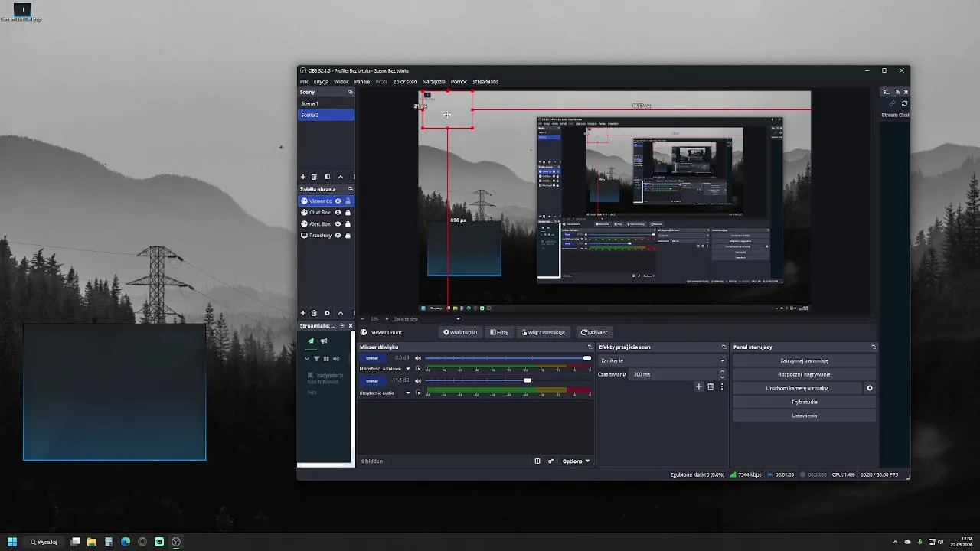The width and height of the screenshot is (980, 551).
Task: Open preview scaling dropdown arrow
Action: pos(459,319)
